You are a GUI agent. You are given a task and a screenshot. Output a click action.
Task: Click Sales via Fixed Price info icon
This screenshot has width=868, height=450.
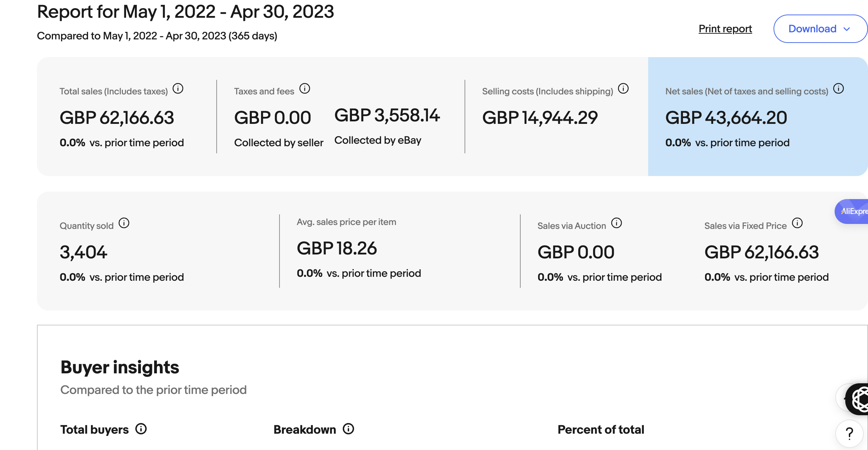pyautogui.click(x=797, y=223)
